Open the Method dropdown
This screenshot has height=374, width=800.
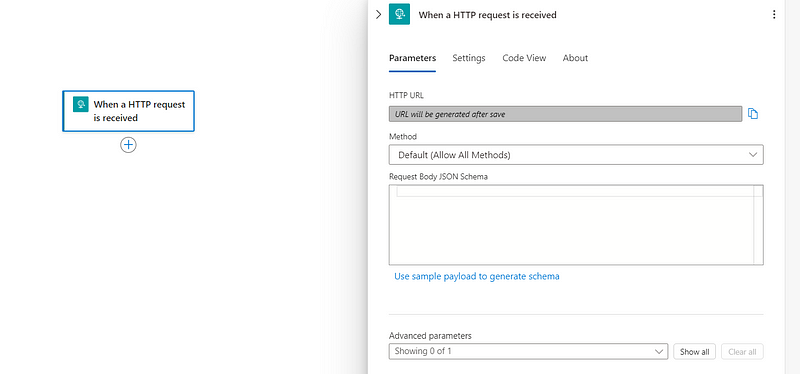coord(576,155)
